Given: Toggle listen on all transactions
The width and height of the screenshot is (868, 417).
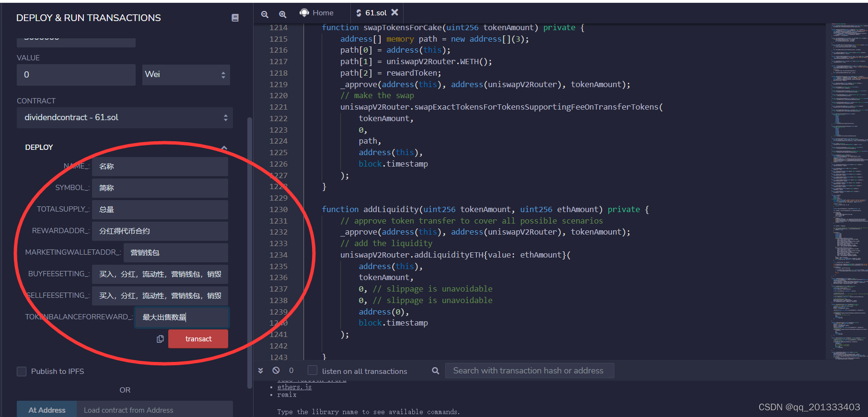Looking at the screenshot, I should pos(312,371).
